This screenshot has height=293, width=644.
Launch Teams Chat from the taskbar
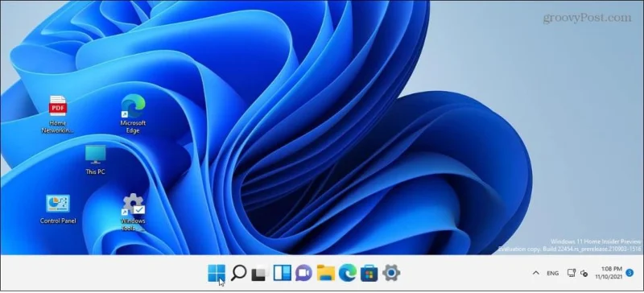[x=303, y=273]
